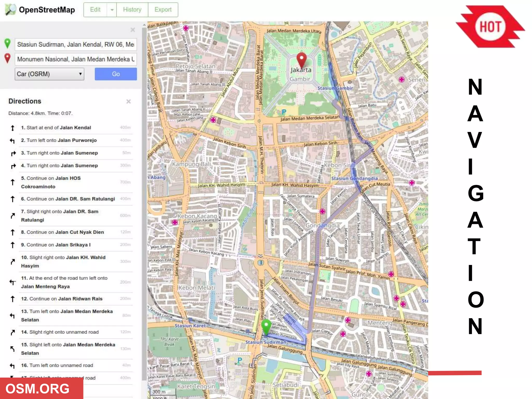Image resolution: width=532 pixels, height=399 pixels.
Task: Click the Stasiun Sudirman origin field
Action: 76,45
